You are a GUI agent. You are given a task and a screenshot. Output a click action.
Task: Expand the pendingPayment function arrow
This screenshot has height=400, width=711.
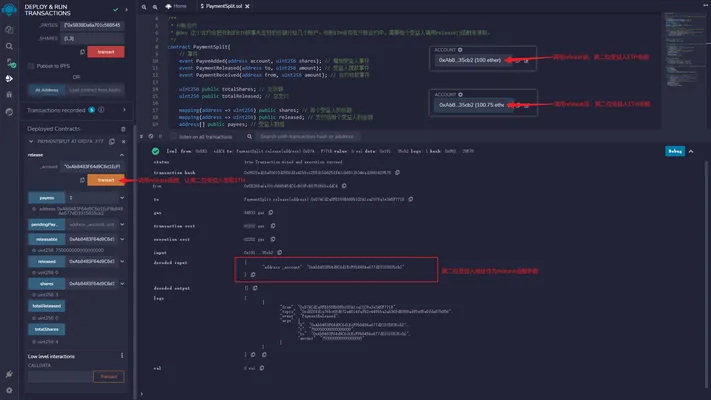[x=122, y=224]
